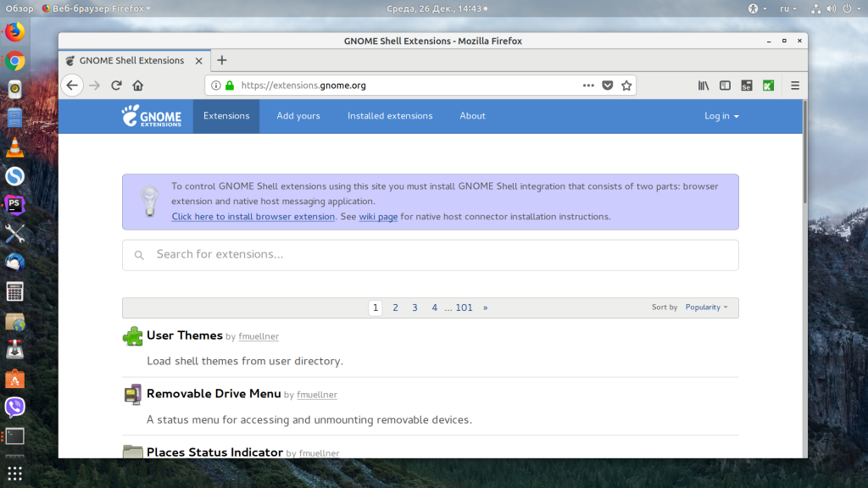Click the GNOME Extensions site logo
This screenshot has height=488, width=868.
tap(153, 116)
